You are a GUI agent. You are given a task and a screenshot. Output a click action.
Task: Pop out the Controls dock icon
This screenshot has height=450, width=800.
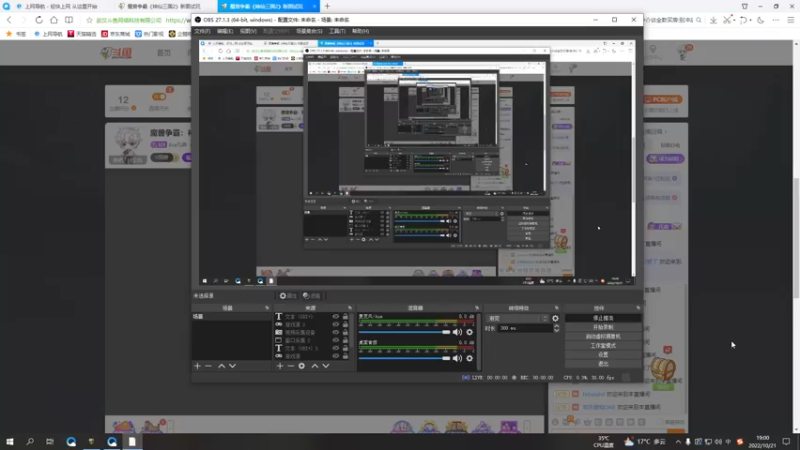pyautogui.click(x=638, y=308)
